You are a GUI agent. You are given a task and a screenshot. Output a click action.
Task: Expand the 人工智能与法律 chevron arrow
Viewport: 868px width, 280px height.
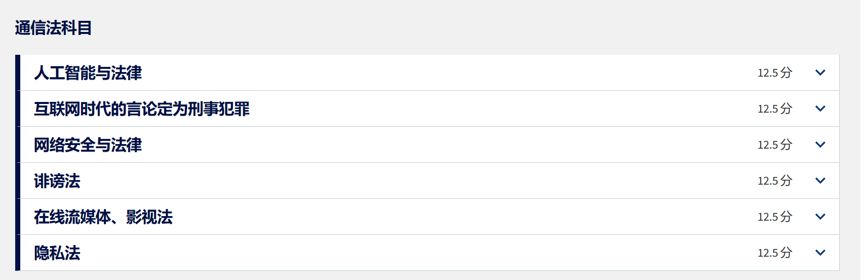[x=820, y=73]
